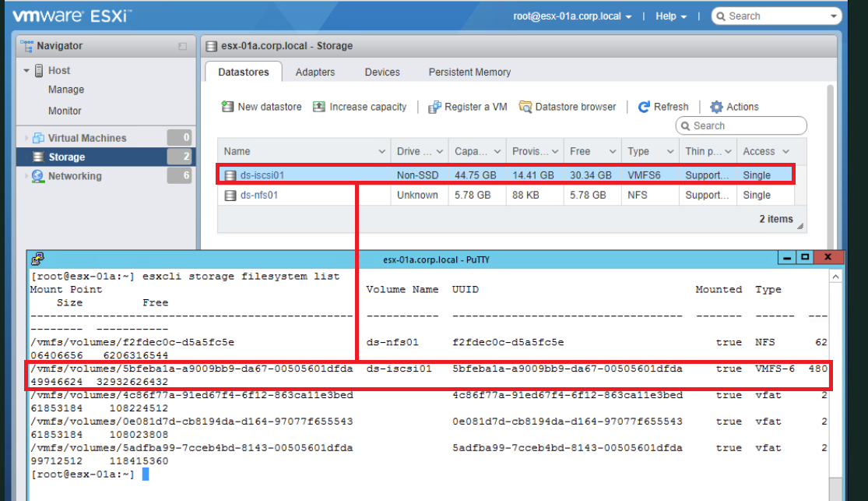Open the ds-iscsi01 datastore link

pyautogui.click(x=262, y=175)
